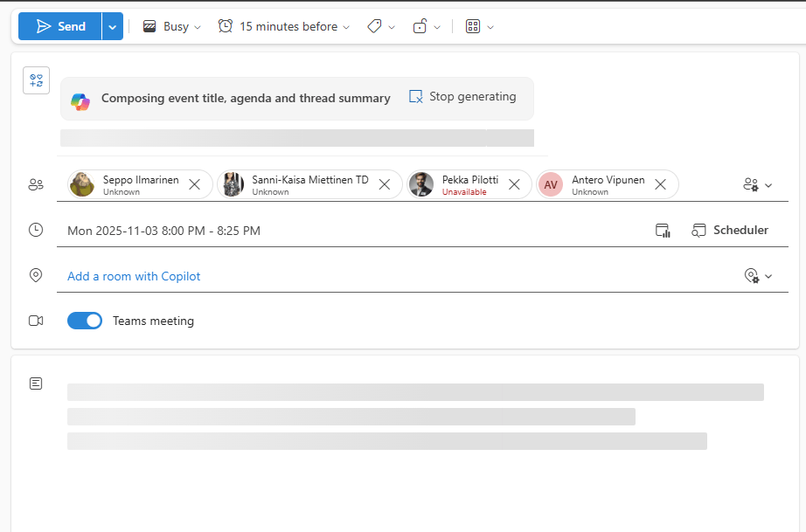Remove Sanni-Kaisa Miettinen TD from attendees

[x=385, y=184]
